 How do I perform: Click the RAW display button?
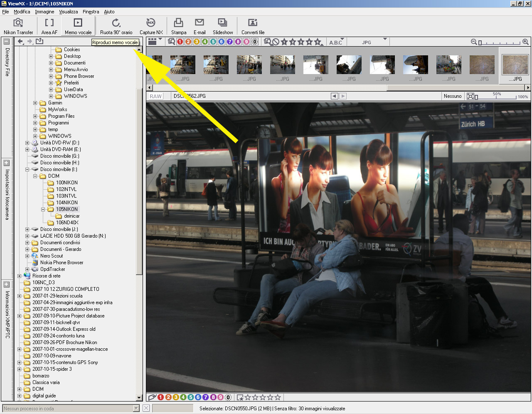pos(156,96)
